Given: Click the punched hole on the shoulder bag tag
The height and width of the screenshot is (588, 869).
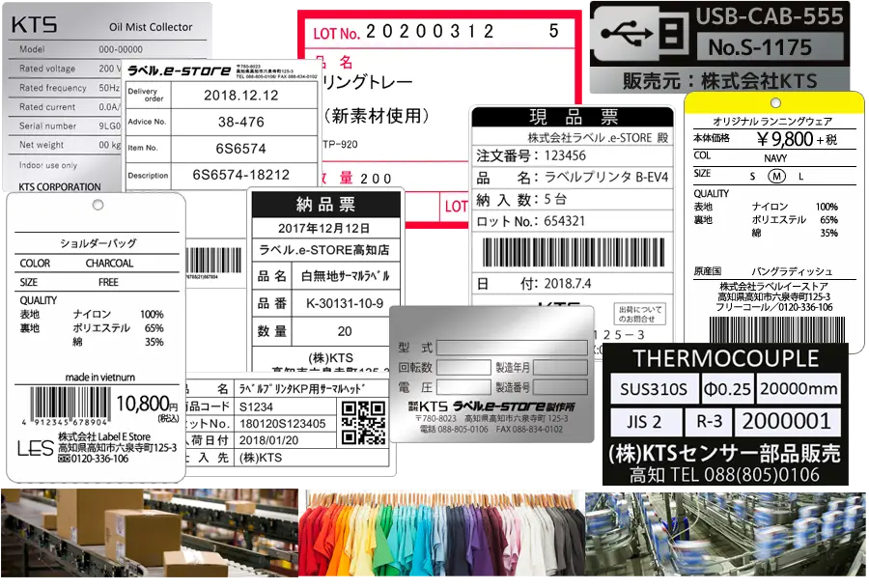Looking at the screenshot, I should (x=98, y=205).
